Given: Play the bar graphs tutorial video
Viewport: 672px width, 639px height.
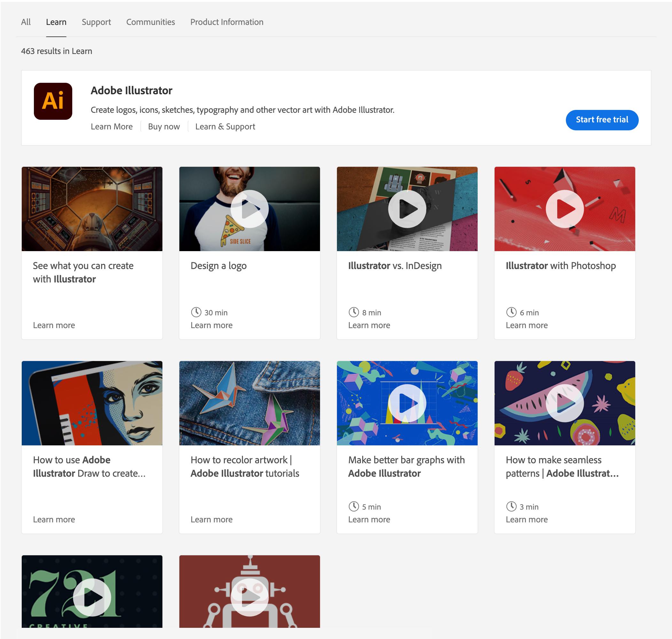Looking at the screenshot, I should coord(407,403).
